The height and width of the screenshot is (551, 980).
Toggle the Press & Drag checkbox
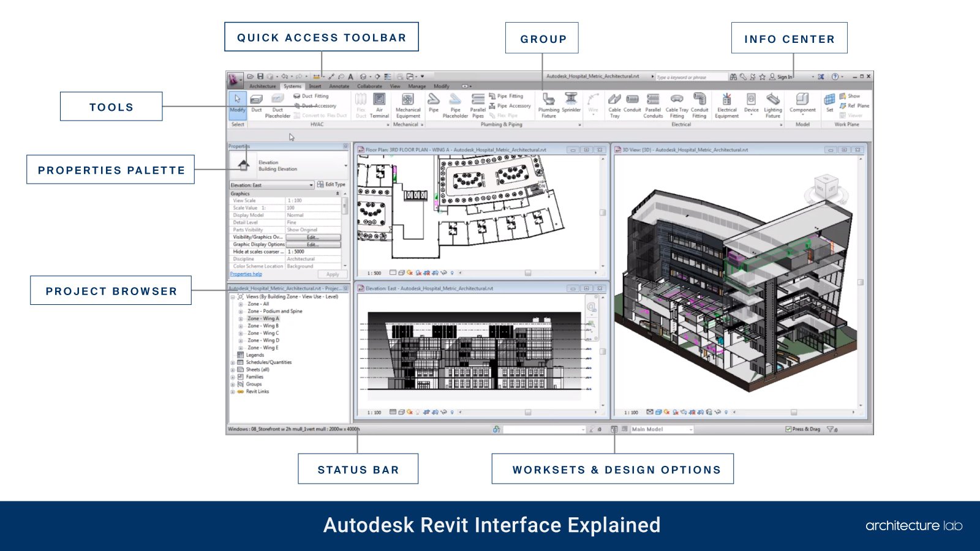click(x=788, y=429)
